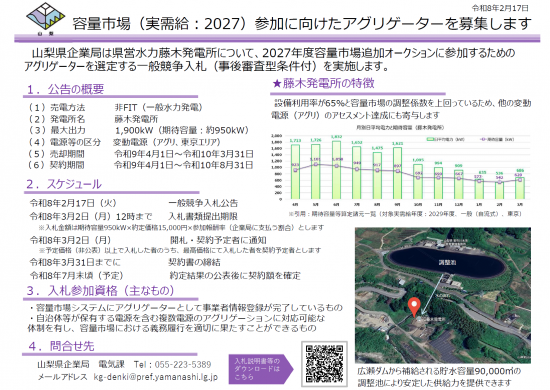The width and height of the screenshot is (550, 390).
Task: Click the label （6）契約期間
Action: pos(56,165)
